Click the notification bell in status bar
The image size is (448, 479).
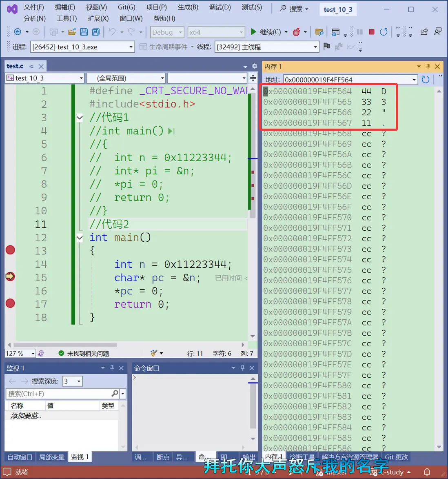(427, 472)
